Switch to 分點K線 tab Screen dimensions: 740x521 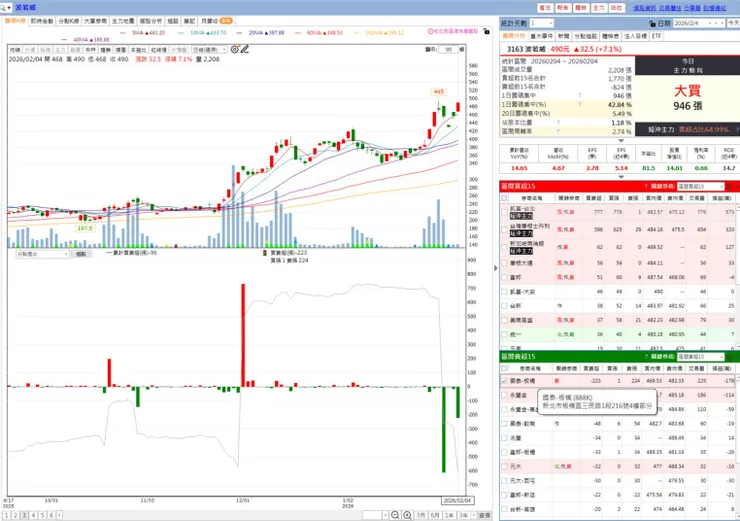click(68, 21)
